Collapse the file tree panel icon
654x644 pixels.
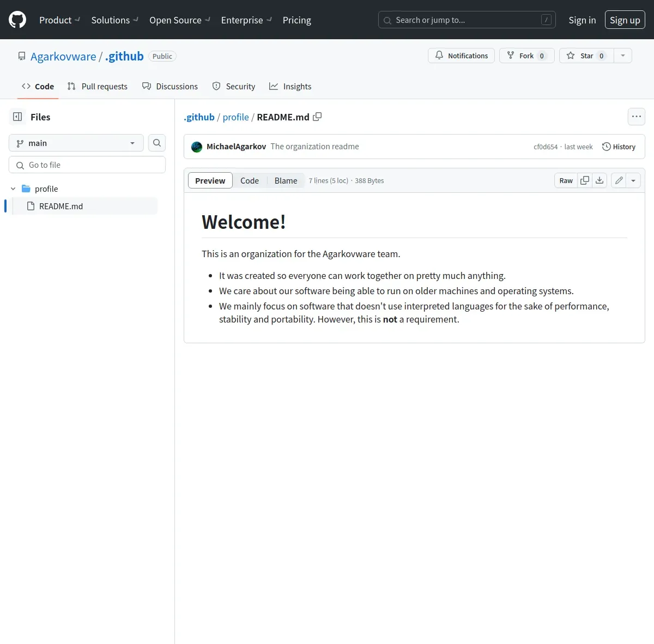pos(17,117)
